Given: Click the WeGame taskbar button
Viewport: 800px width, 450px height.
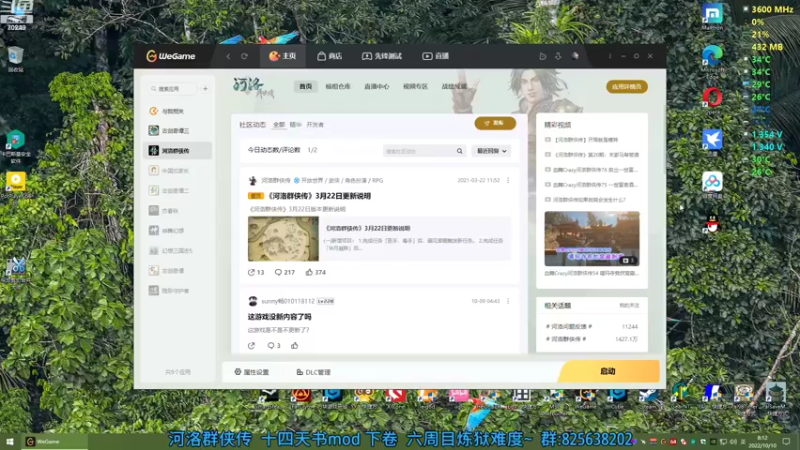Looking at the screenshot, I should click(54, 441).
